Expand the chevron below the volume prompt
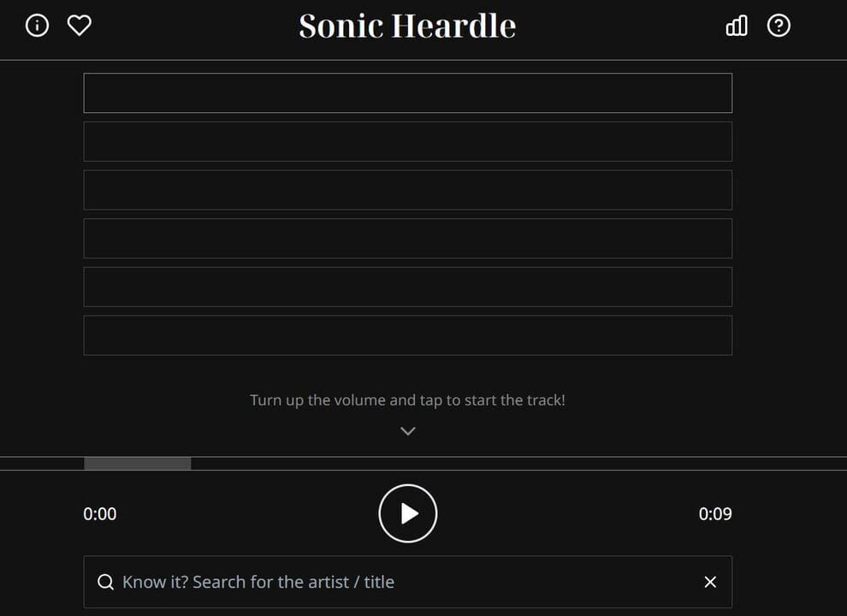The image size is (847, 616). [407, 430]
